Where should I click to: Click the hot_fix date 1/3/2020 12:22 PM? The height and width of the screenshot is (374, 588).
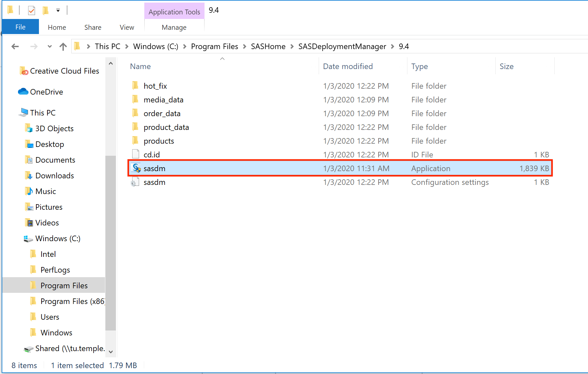point(356,86)
